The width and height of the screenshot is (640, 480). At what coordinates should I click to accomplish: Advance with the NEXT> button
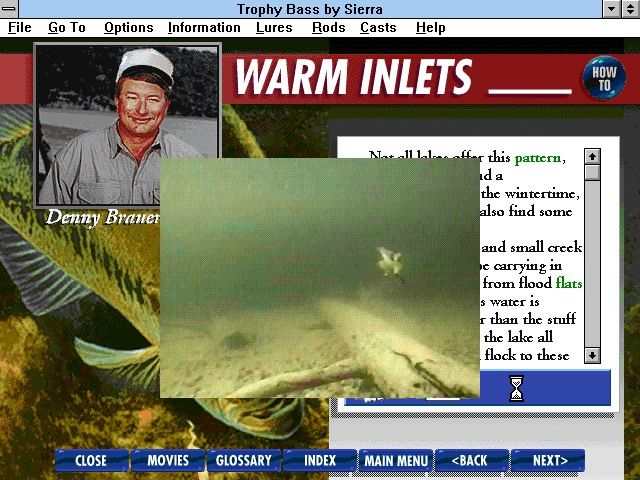click(x=549, y=460)
